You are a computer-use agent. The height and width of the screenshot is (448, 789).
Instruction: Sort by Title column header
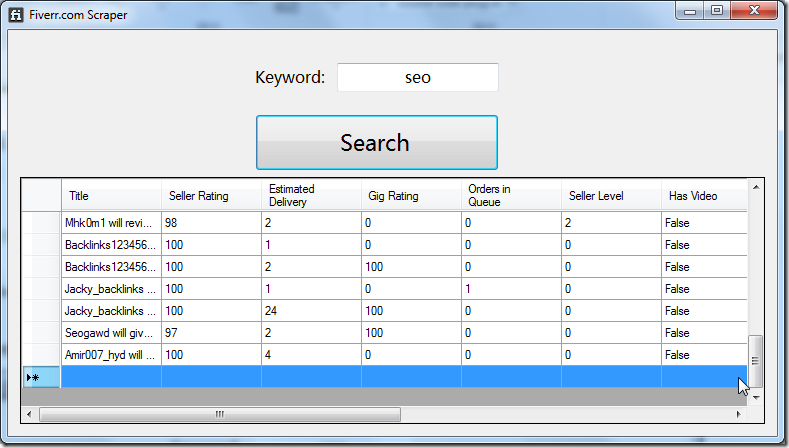click(111, 195)
